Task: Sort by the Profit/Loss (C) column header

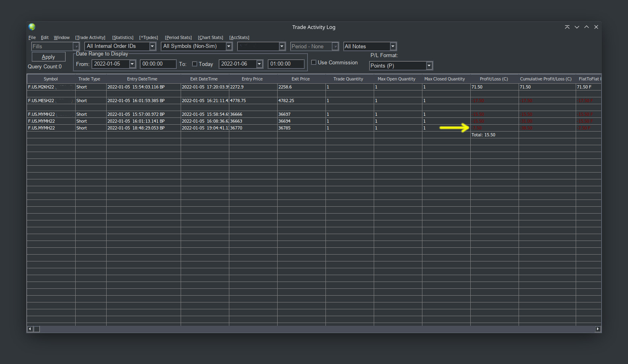Action: (494, 79)
